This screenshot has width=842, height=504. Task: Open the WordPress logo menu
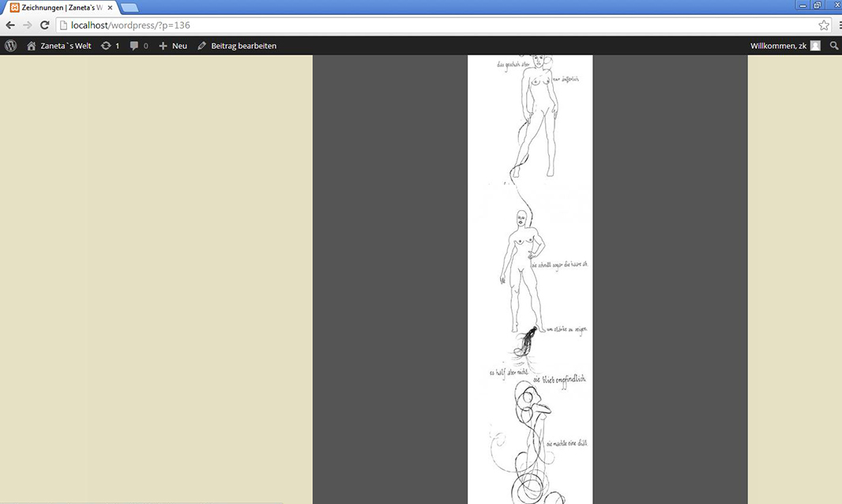(11, 46)
